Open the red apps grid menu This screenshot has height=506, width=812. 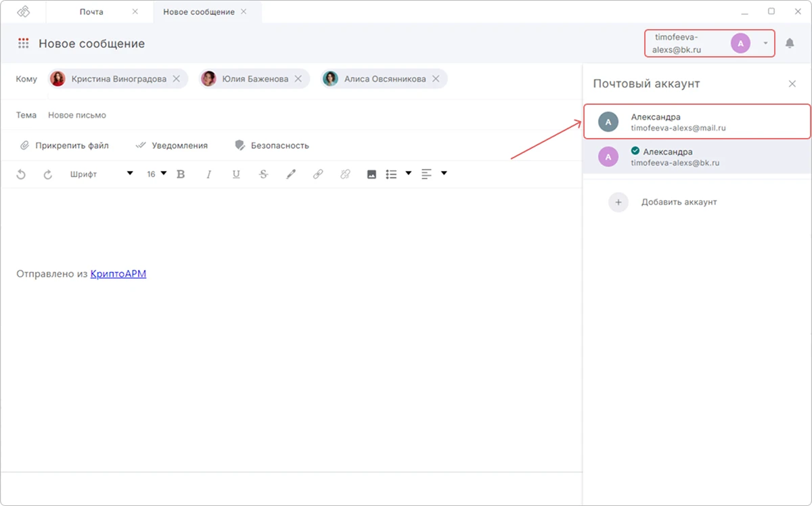[23, 43]
